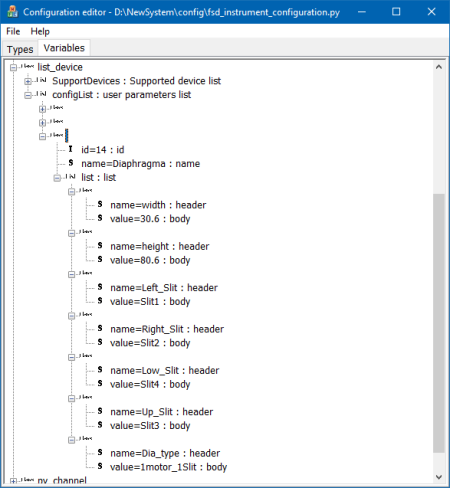
Task: Click the list icon beside configList
Action: (x=42, y=94)
